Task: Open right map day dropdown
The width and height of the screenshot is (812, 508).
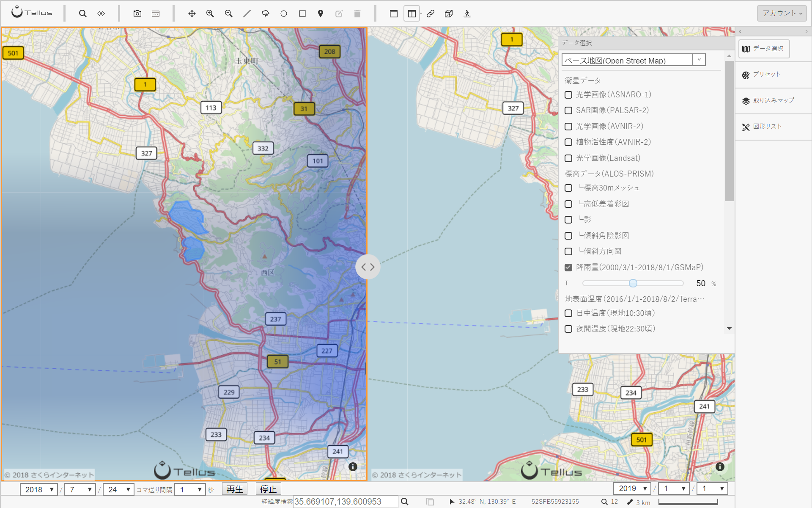Action: coord(713,489)
